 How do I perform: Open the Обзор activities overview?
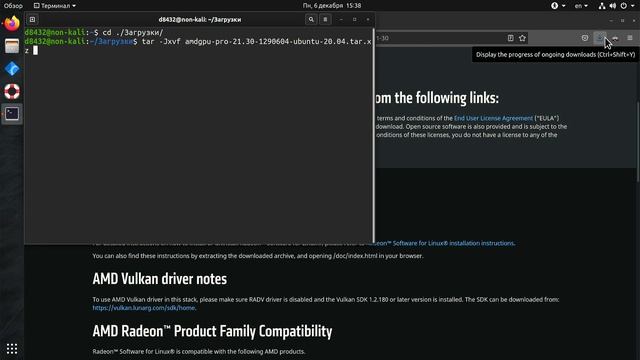[13, 6]
